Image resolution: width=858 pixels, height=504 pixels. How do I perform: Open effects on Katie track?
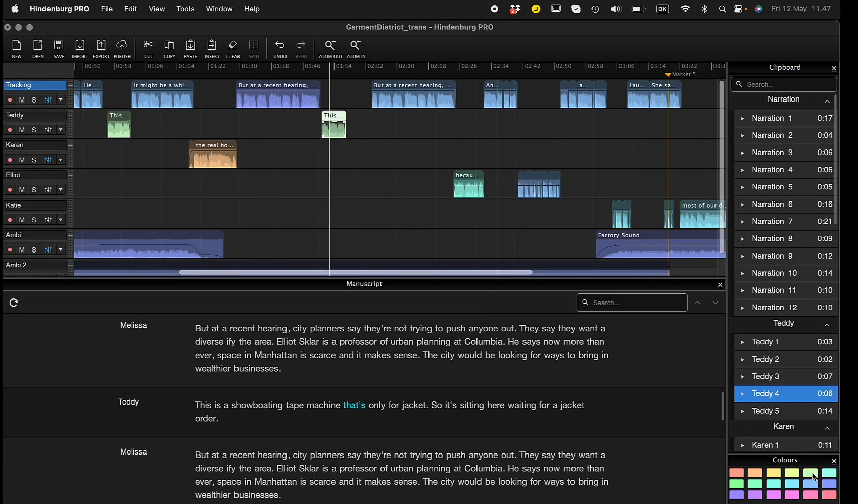(x=48, y=220)
